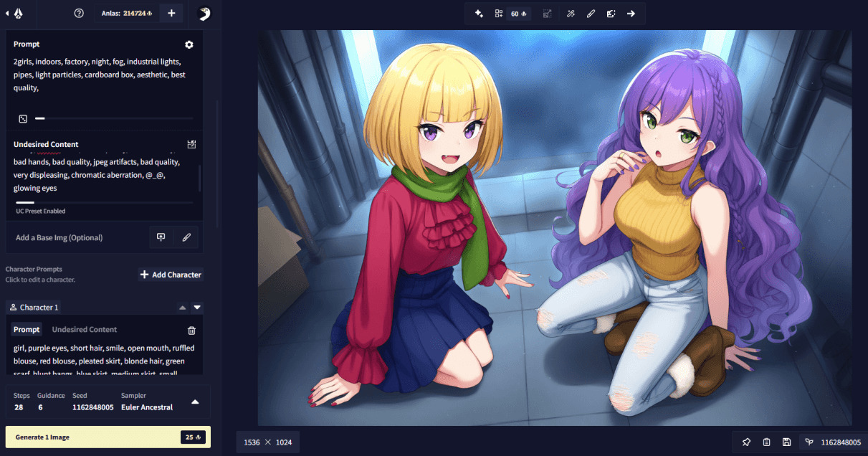Switch to Character 1 Undesired Content tab
This screenshot has width=868, height=456.
click(x=85, y=330)
